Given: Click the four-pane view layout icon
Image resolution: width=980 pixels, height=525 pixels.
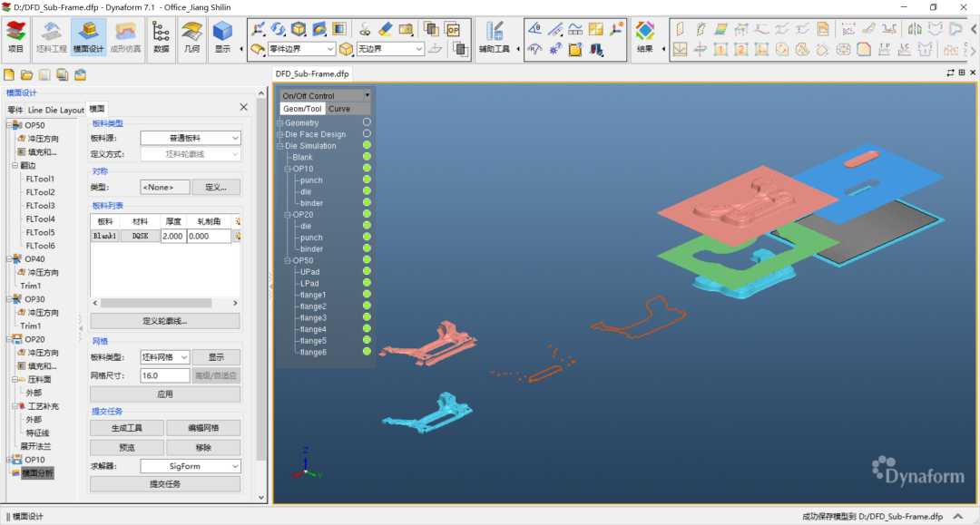Looking at the screenshot, I should pyautogui.click(x=595, y=29).
